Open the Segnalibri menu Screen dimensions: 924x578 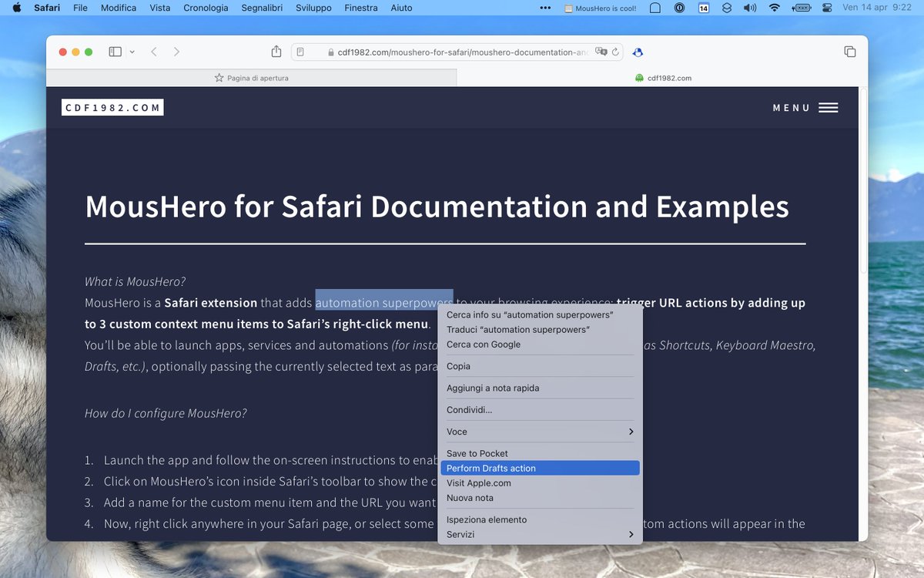(262, 8)
